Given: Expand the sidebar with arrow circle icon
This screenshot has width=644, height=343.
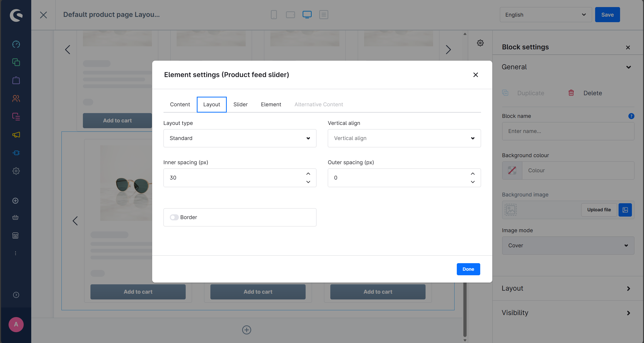Looking at the screenshot, I should pyautogui.click(x=16, y=295).
